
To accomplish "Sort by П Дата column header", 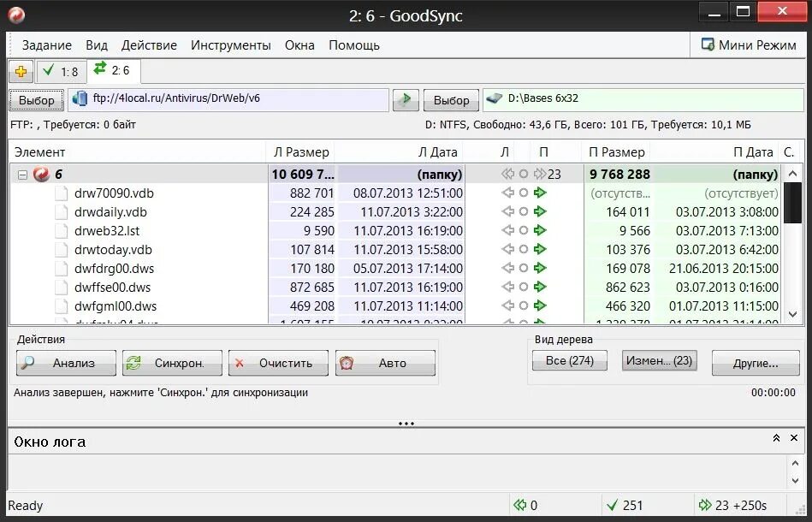I will pyautogui.click(x=714, y=152).
